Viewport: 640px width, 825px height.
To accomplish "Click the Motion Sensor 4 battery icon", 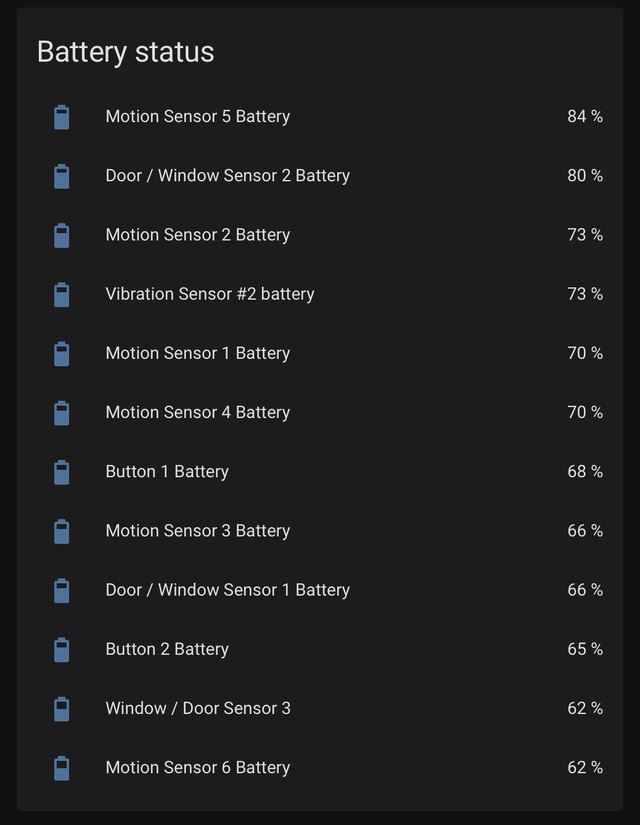I will (61, 412).
